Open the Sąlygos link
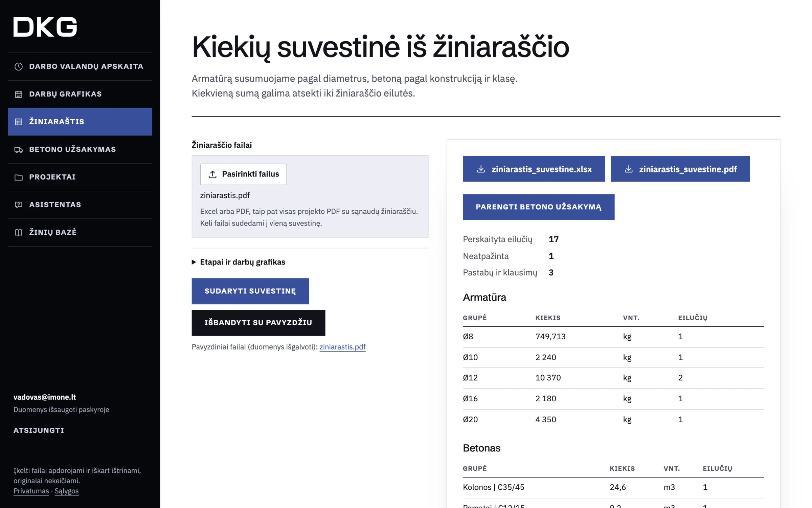812x508 pixels. pyautogui.click(x=66, y=491)
